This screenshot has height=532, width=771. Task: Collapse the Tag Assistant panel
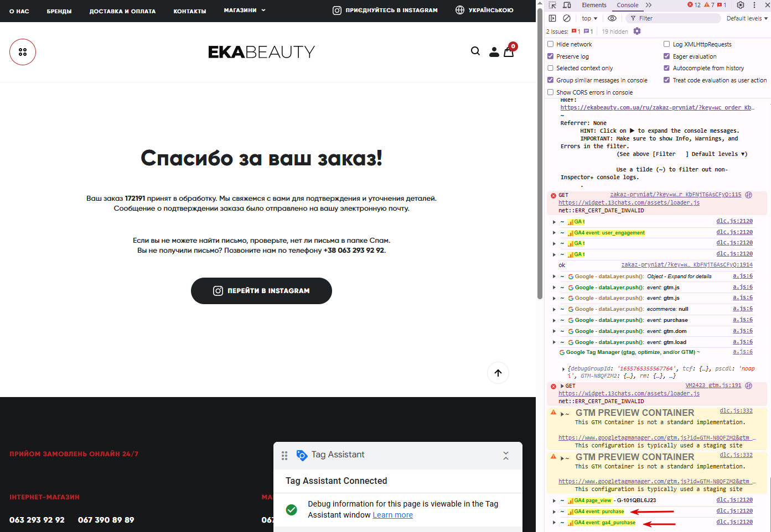[506, 455]
